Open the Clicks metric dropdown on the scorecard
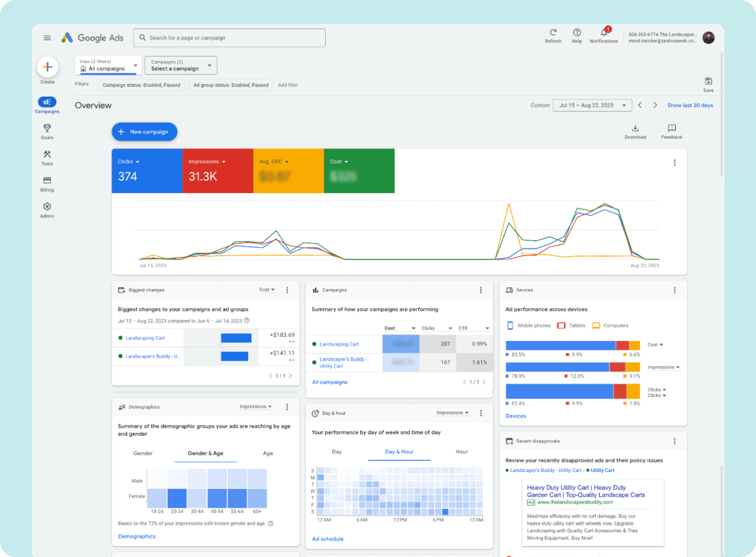This screenshot has height=557, width=756. pos(128,161)
